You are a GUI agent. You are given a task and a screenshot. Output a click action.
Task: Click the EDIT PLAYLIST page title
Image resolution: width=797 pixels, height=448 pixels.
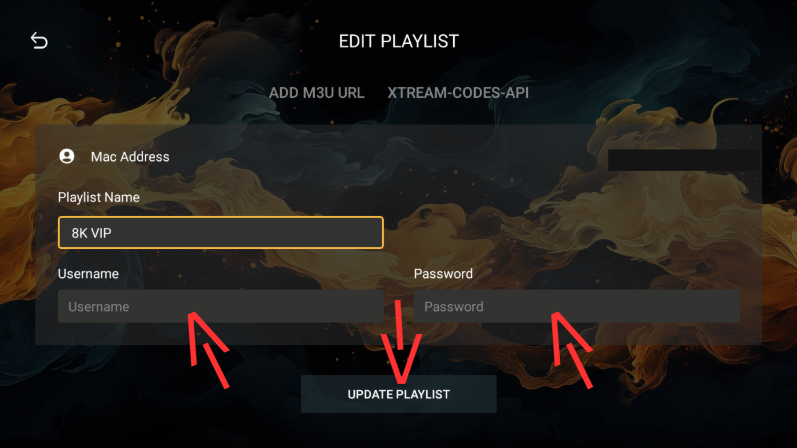pyautogui.click(x=398, y=41)
